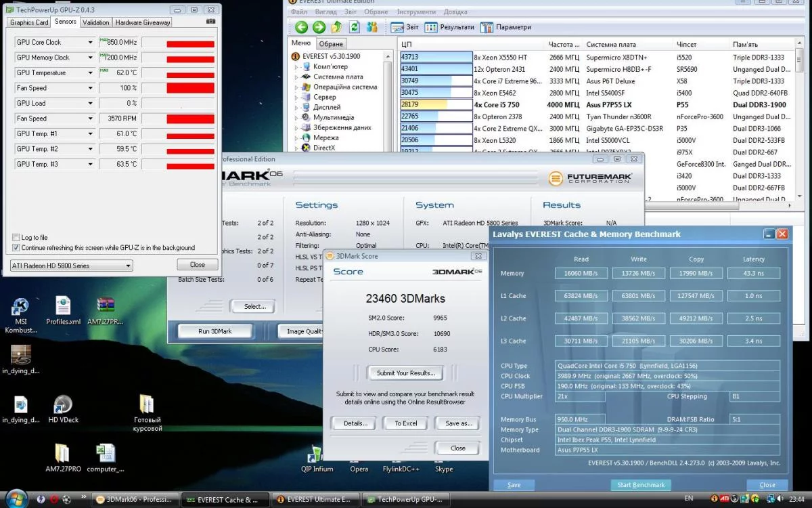Open the ATI Radeon HD 5800 Series selector
Viewport: 812px width, 508px height.
(71, 266)
